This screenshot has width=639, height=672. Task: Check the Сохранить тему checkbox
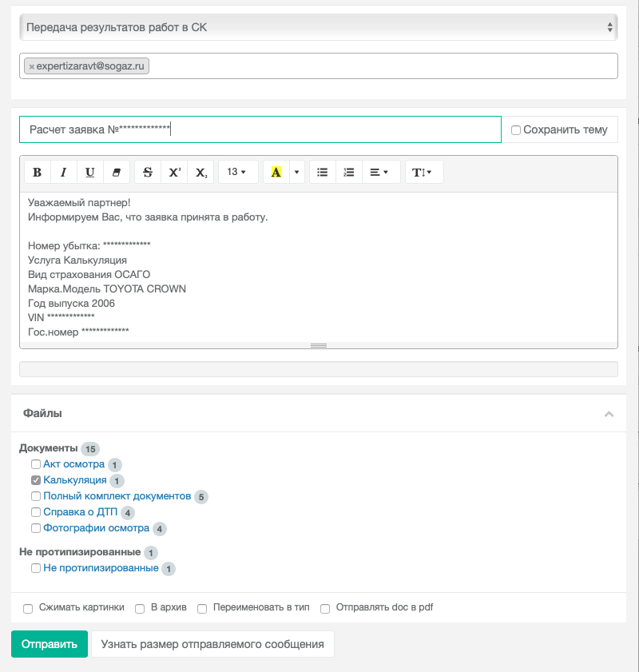pos(516,130)
